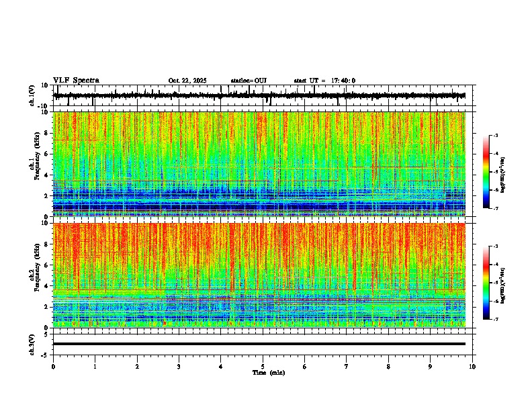Click the time axis tick label '0'

(53, 367)
